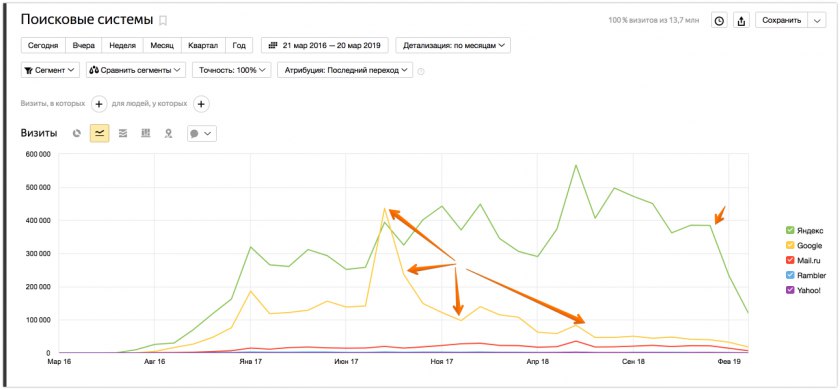This screenshot has height=390, width=840.
Task: Toggle the Mail.ru series checkbox
Action: coord(789,260)
